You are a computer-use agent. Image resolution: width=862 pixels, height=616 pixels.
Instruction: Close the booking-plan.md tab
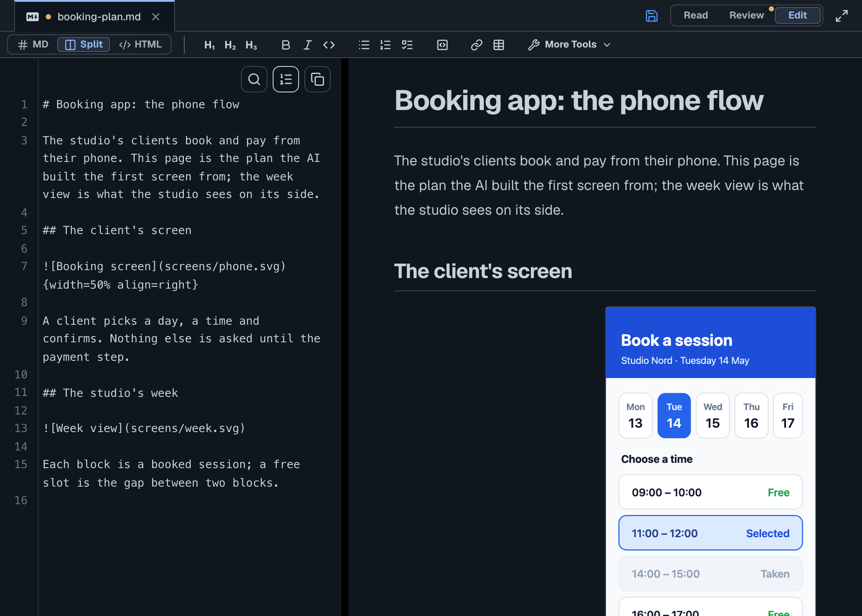(156, 17)
